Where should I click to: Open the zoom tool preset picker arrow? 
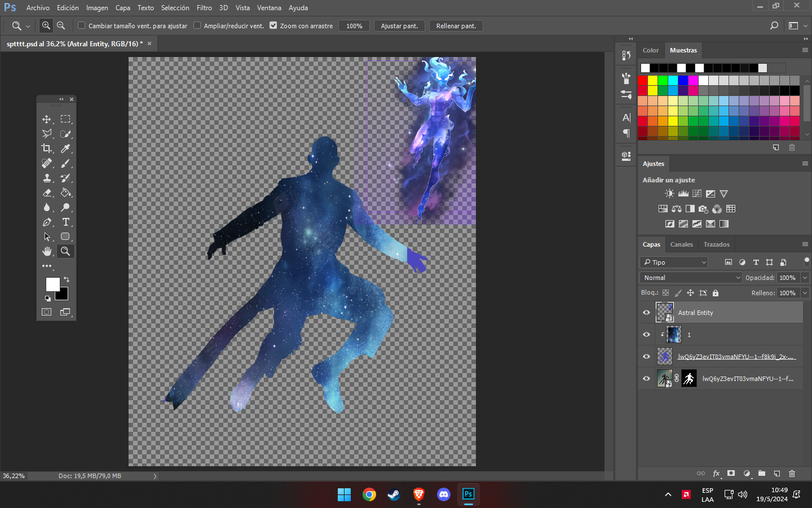pyautogui.click(x=28, y=26)
